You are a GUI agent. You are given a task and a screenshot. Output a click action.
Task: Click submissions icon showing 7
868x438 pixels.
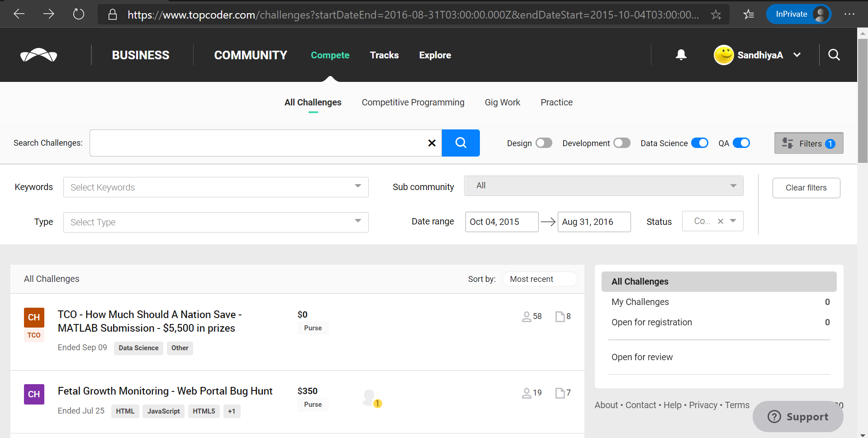click(x=560, y=393)
